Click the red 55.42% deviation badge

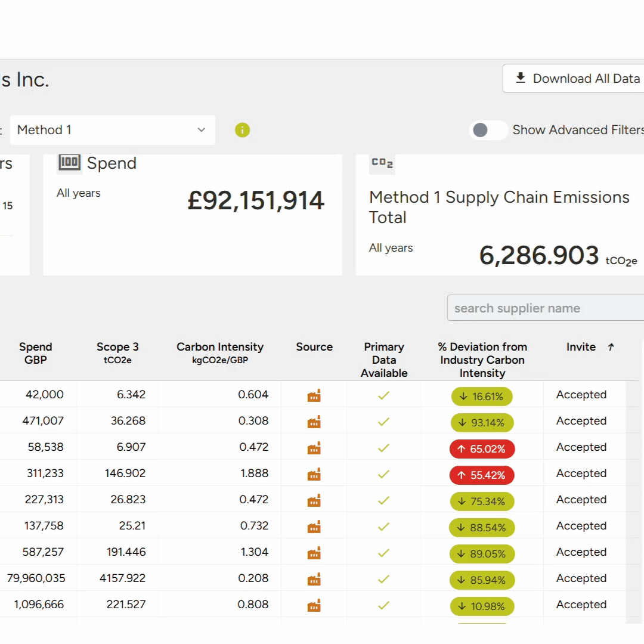pyautogui.click(x=482, y=475)
